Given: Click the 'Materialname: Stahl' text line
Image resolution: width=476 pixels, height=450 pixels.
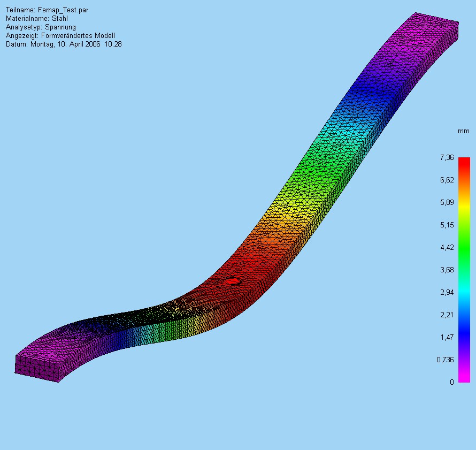Looking at the screenshot, I should pyautogui.click(x=37, y=19).
